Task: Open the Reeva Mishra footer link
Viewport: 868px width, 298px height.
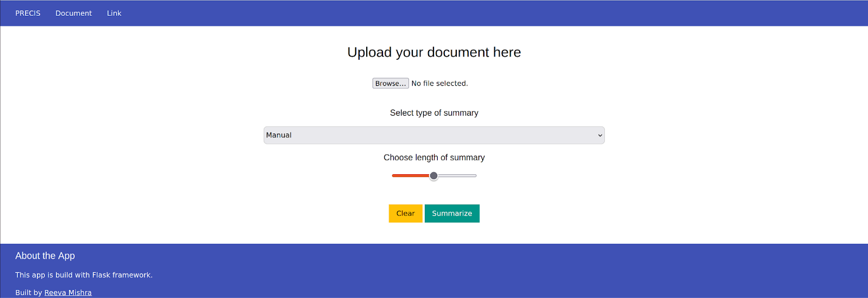Action: 68,293
